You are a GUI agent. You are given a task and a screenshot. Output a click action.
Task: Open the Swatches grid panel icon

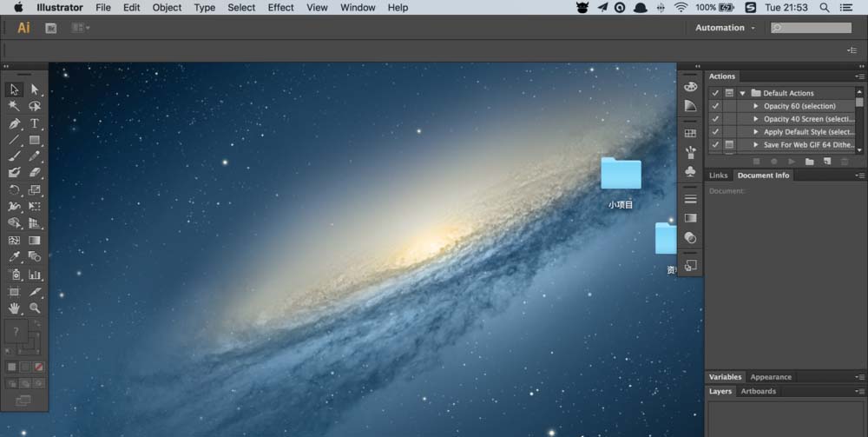[690, 134]
